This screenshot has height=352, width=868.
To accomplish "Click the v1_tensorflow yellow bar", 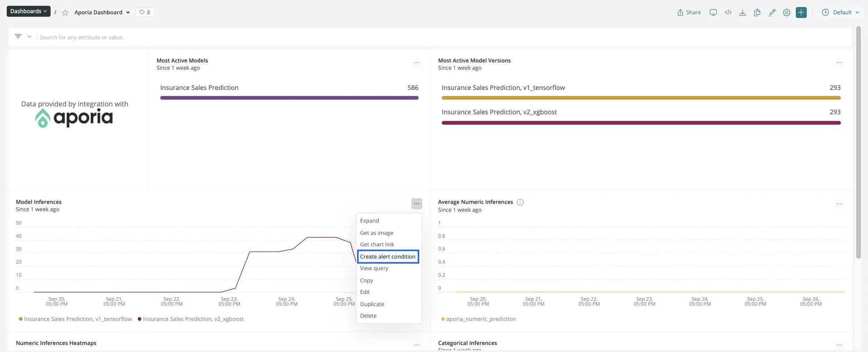I will pos(641,98).
